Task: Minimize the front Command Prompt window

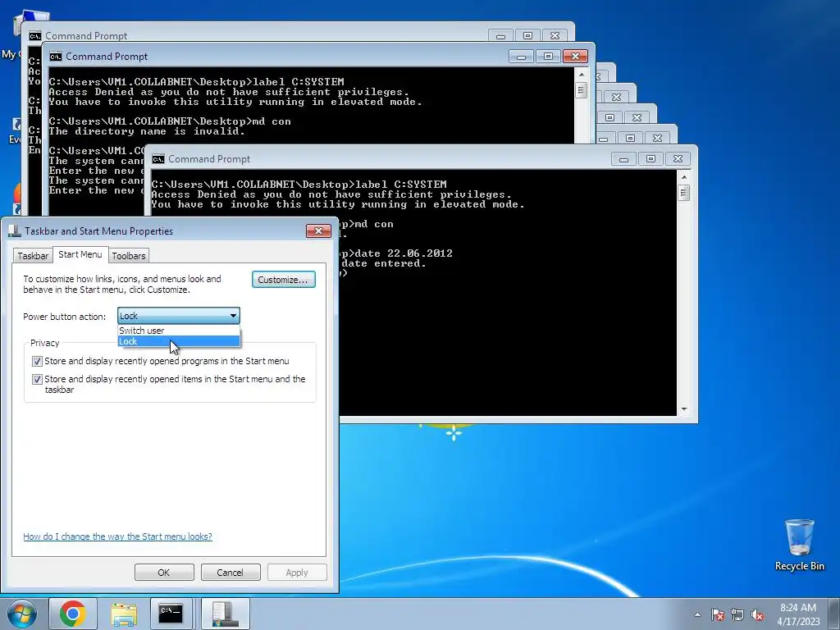Action: click(x=623, y=159)
